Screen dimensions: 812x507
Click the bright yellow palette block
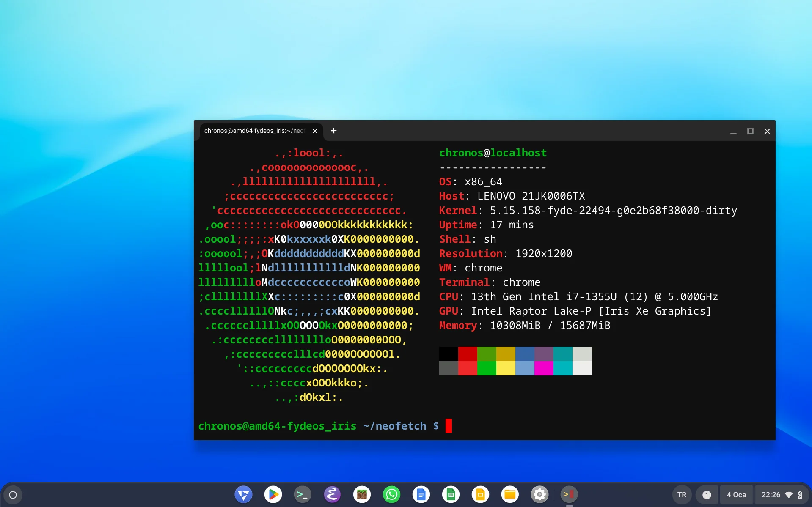click(x=506, y=368)
